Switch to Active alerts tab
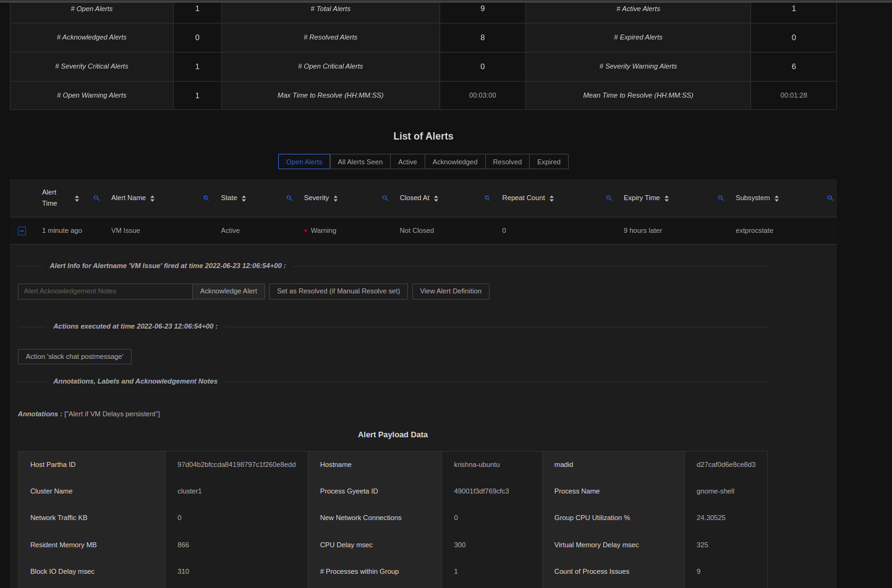 407,162
